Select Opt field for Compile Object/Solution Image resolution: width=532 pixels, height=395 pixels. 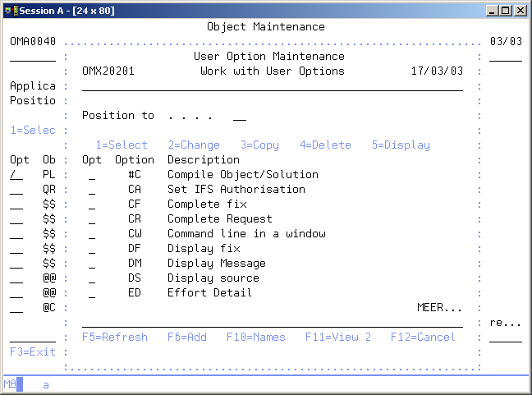pos(92,175)
